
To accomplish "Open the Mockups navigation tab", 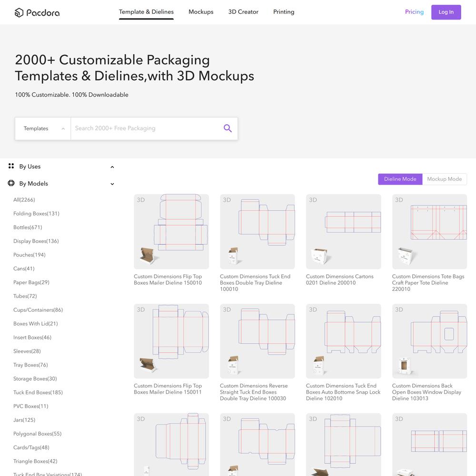I will pyautogui.click(x=201, y=12).
